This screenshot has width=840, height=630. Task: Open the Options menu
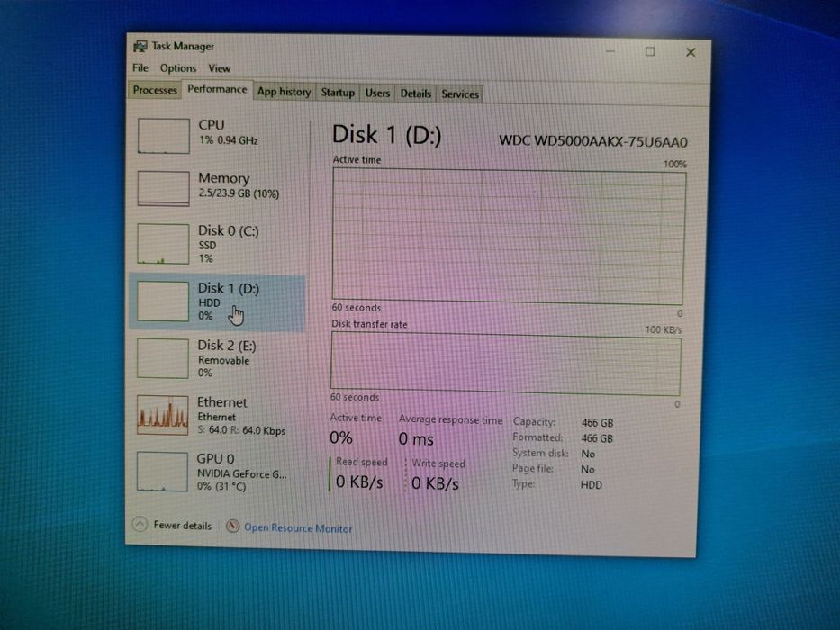(x=178, y=68)
